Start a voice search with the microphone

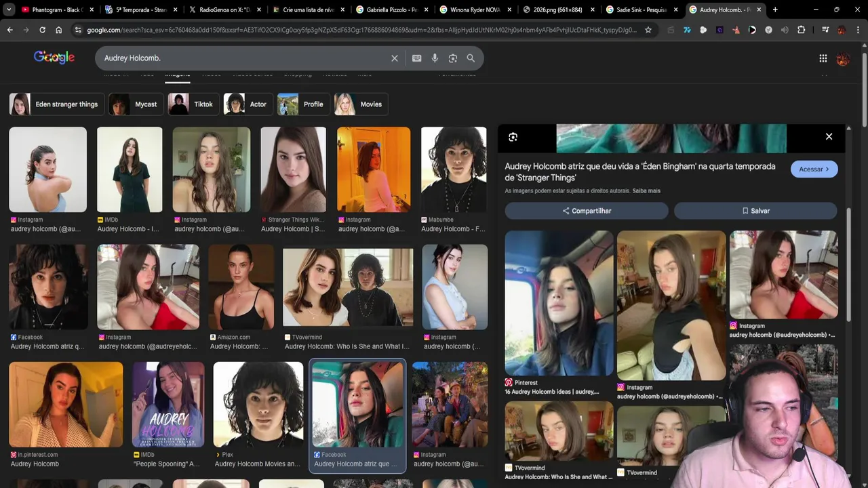point(435,58)
